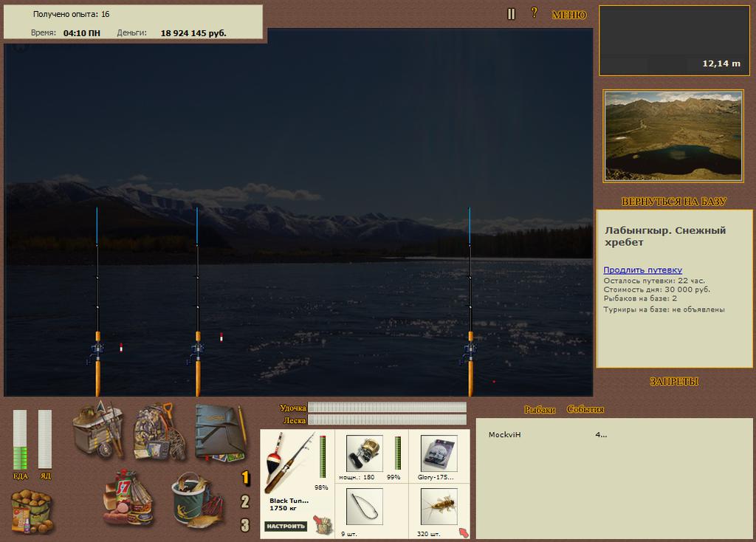Open the leather notebook journal icon

(x=221, y=433)
